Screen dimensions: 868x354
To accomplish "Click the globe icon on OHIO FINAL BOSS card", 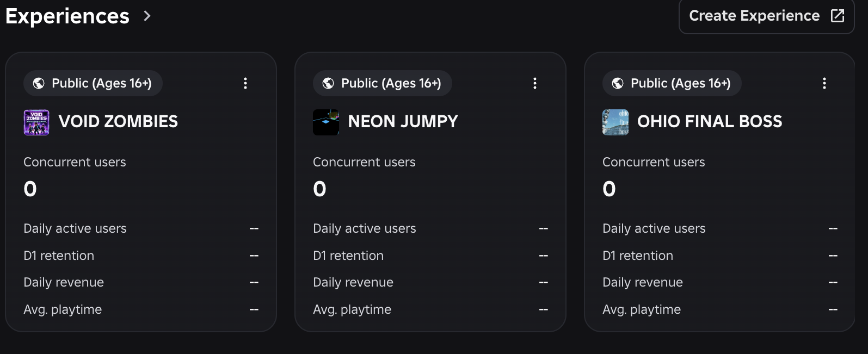I will click(x=618, y=83).
